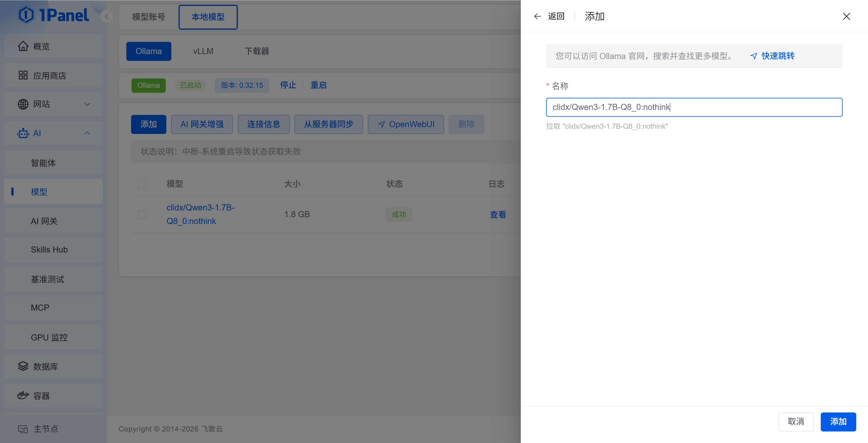The width and height of the screenshot is (868, 443).
Task: Click the 模型 column header
Action: tap(175, 184)
